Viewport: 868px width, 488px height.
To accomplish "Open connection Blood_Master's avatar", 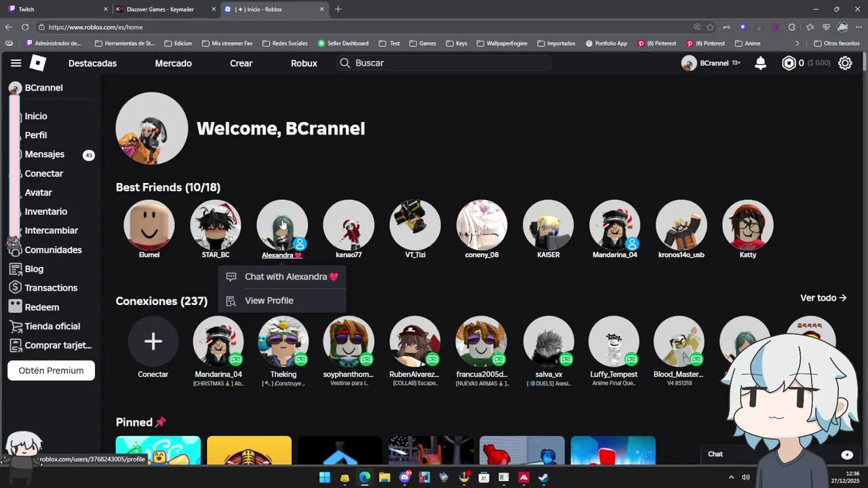I will coord(679,341).
